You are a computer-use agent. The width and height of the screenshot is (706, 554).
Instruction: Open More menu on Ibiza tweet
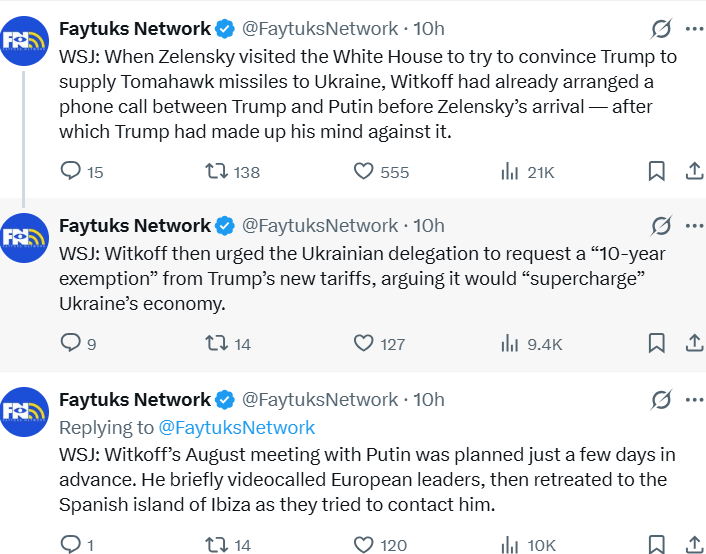(x=693, y=399)
